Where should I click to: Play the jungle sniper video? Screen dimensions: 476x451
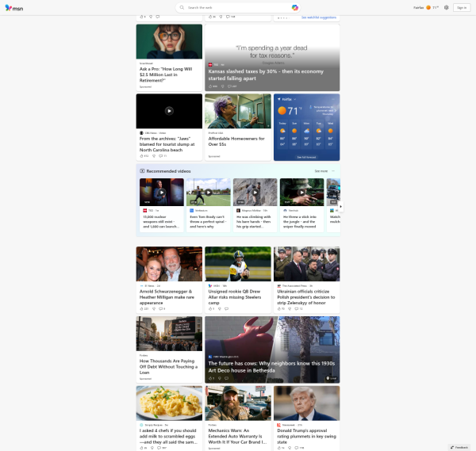point(301,193)
